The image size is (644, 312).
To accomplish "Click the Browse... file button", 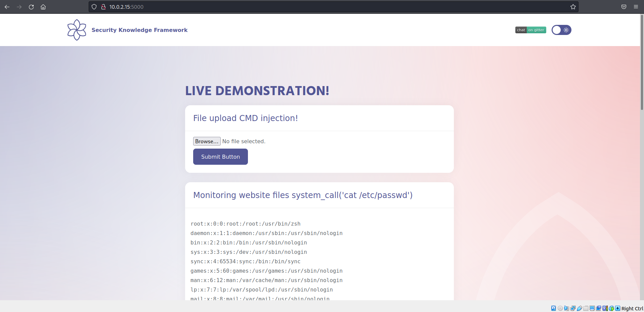I will [x=207, y=141].
